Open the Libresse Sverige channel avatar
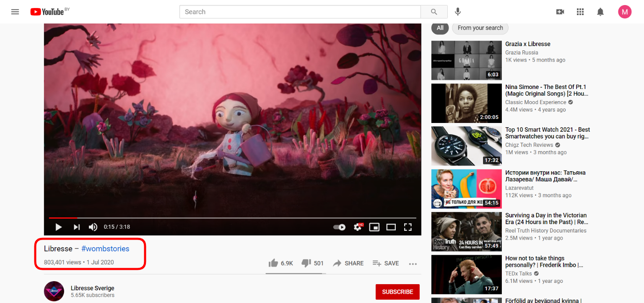The height and width of the screenshot is (303, 644). coord(54,291)
